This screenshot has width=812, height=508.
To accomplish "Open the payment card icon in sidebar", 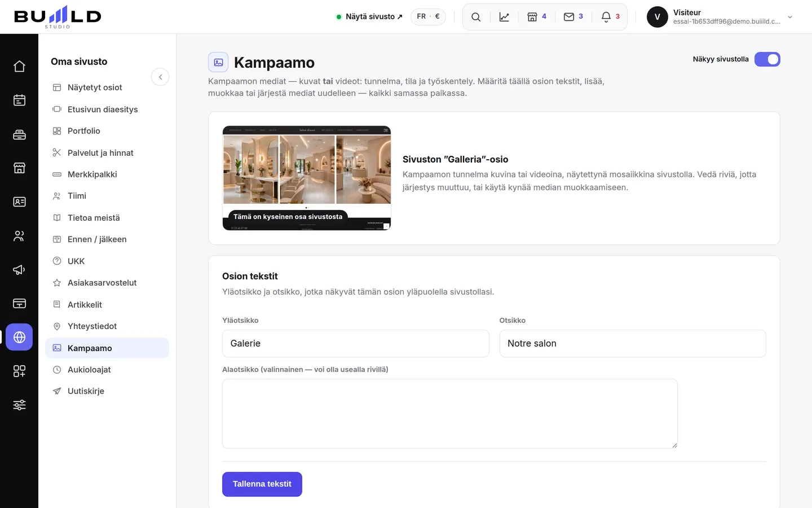I will coord(19,304).
